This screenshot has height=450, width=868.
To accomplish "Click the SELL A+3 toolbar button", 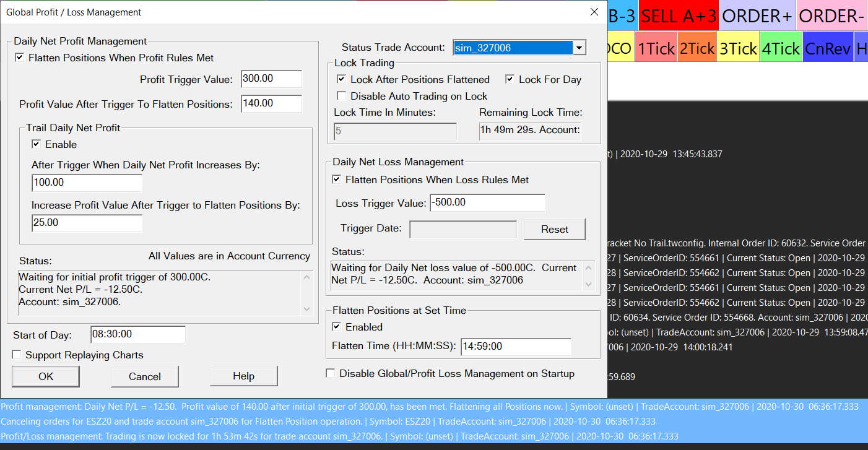I will click(679, 16).
